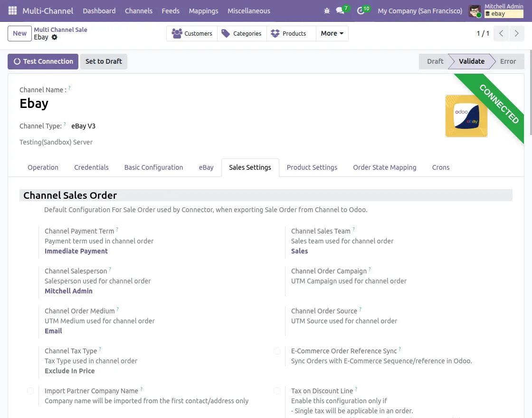Click the Ebay channel name heading
The width and height of the screenshot is (532, 418).
[x=34, y=103]
